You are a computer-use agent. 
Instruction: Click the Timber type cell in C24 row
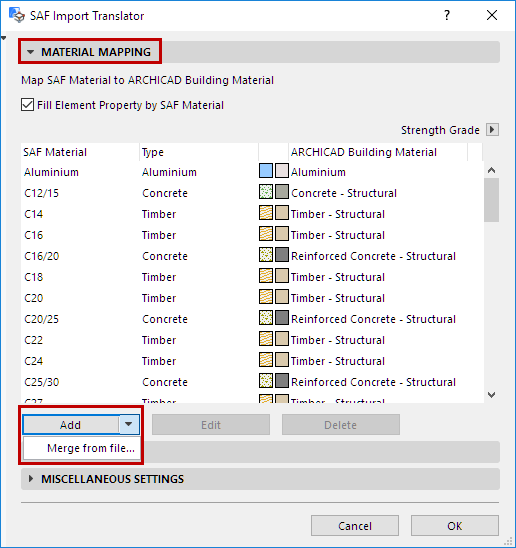tap(159, 361)
